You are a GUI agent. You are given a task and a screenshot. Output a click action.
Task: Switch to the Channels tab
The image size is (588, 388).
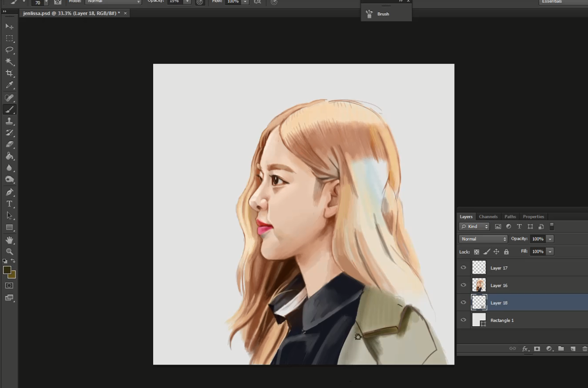pyautogui.click(x=488, y=217)
